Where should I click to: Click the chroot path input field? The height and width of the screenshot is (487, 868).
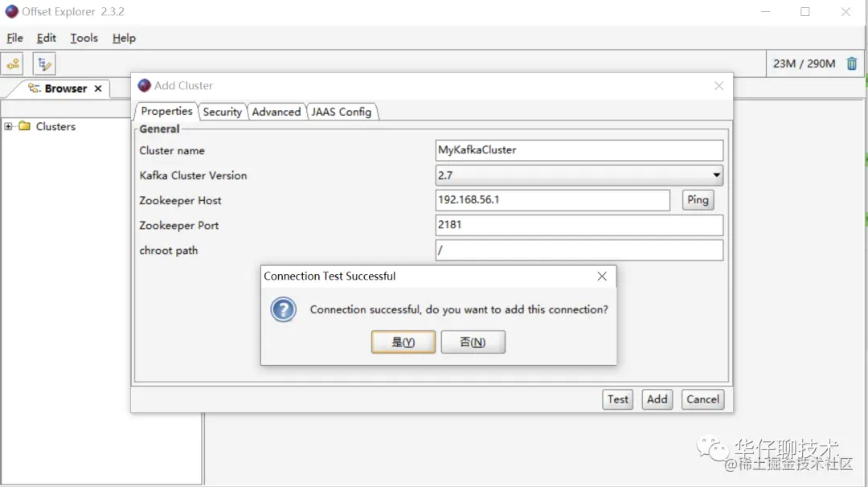pyautogui.click(x=579, y=250)
